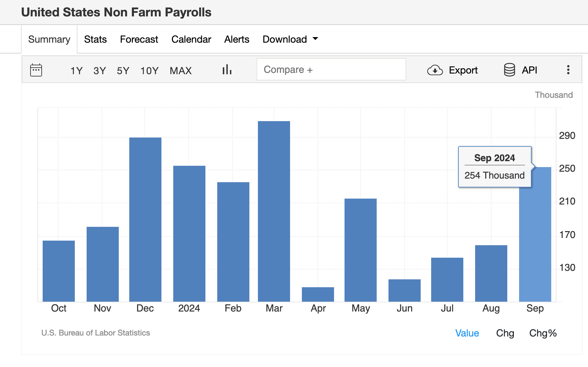This screenshot has height=367, width=588.
Task: Click the Oct bar in chart
Action: tap(59, 271)
